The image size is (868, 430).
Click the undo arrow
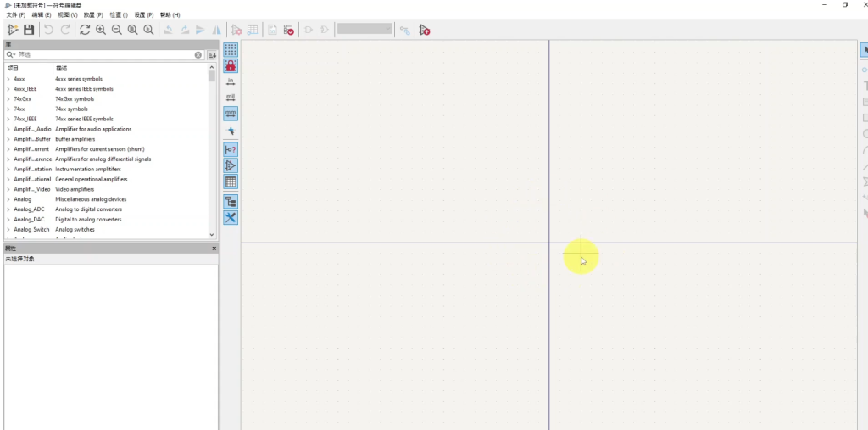coord(48,30)
